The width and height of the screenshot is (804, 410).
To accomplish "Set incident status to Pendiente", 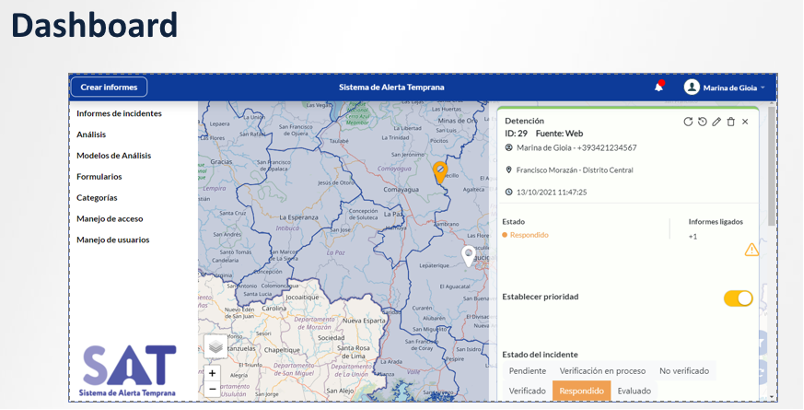I will click(527, 371).
